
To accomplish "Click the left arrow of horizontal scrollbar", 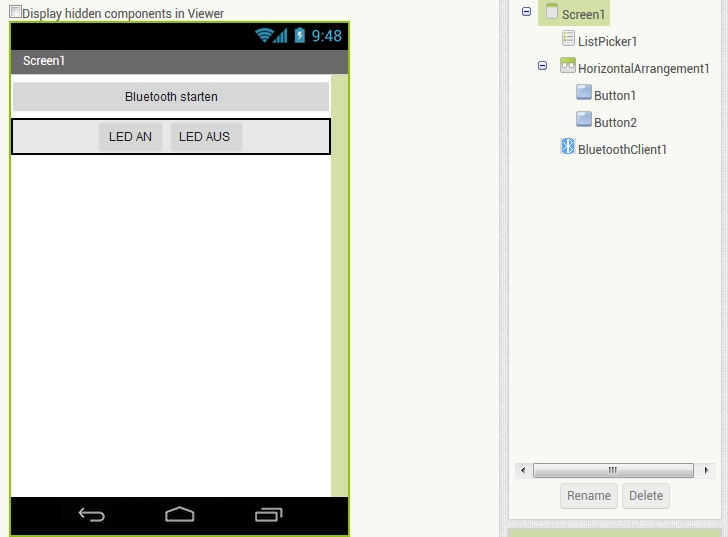I will coord(523,470).
